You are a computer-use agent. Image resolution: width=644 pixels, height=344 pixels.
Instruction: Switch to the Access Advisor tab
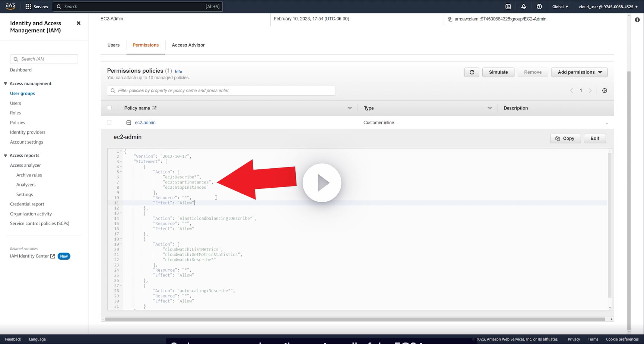tap(188, 45)
